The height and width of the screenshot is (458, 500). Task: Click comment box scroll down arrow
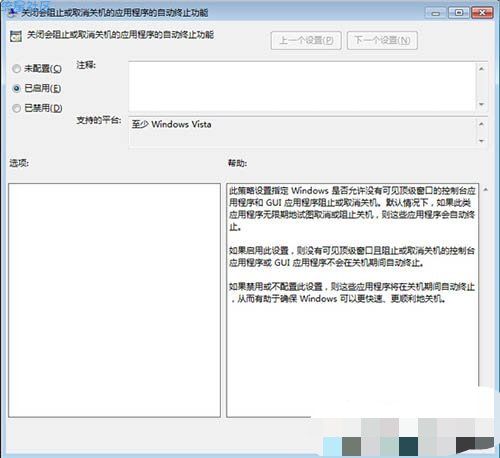pyautogui.click(x=481, y=105)
